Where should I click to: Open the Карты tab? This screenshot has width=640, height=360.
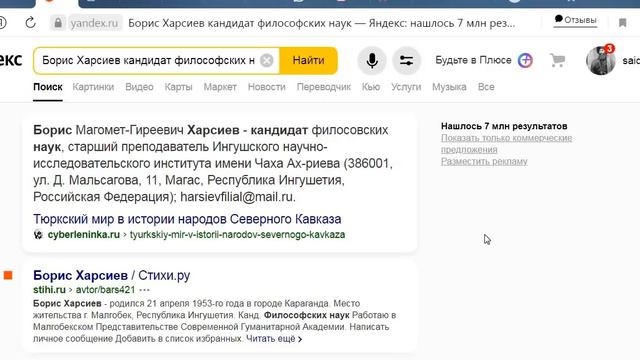(x=178, y=87)
